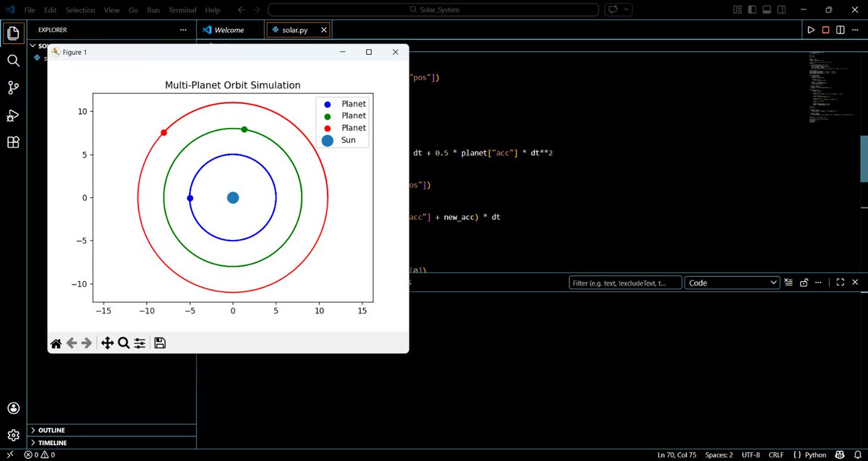Screen dimensions: 868x461
Task: Select the Pan tool in Figure toolbar
Action: 107,343
